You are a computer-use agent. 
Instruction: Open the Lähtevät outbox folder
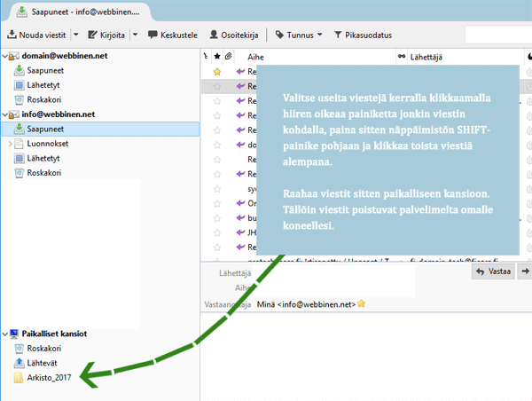[x=42, y=363]
